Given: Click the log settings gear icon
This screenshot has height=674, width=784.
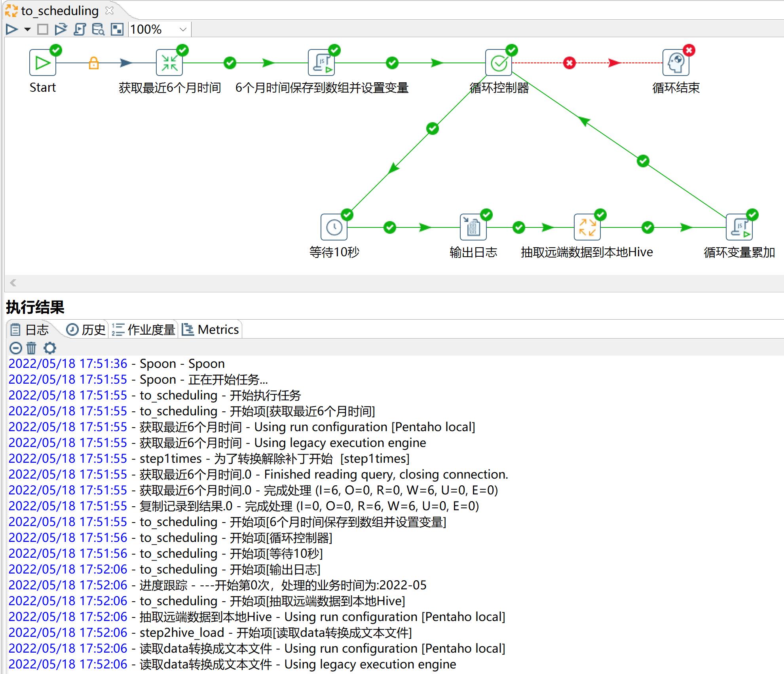Looking at the screenshot, I should click(50, 348).
